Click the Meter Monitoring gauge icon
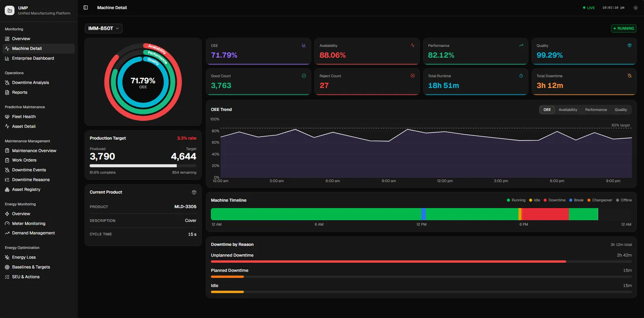The height and width of the screenshot is (318, 644). pos(7,223)
